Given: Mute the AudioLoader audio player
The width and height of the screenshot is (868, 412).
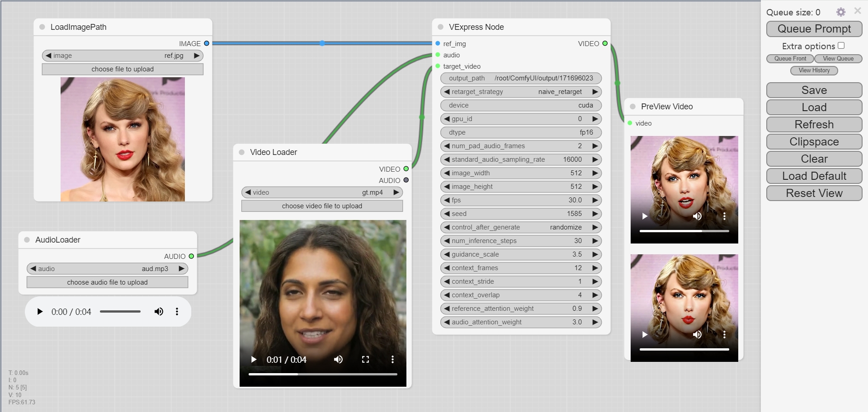Looking at the screenshot, I should (159, 312).
